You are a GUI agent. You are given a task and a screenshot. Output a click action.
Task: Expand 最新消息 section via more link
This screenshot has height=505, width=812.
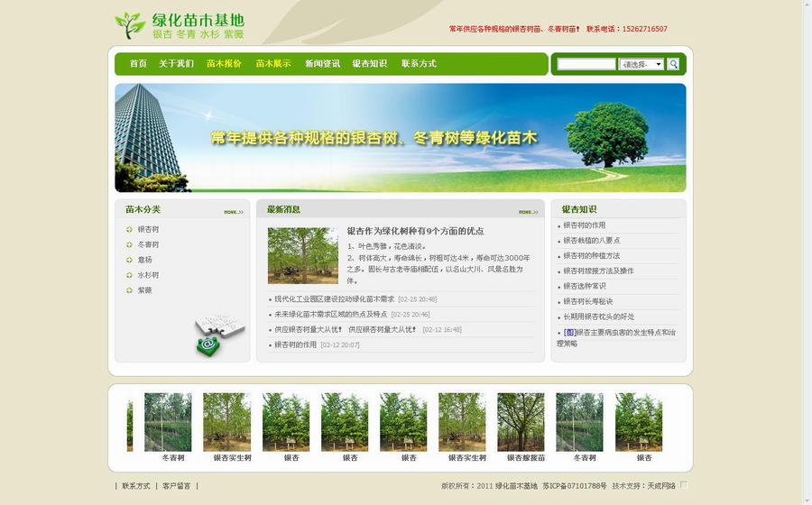[528, 212]
